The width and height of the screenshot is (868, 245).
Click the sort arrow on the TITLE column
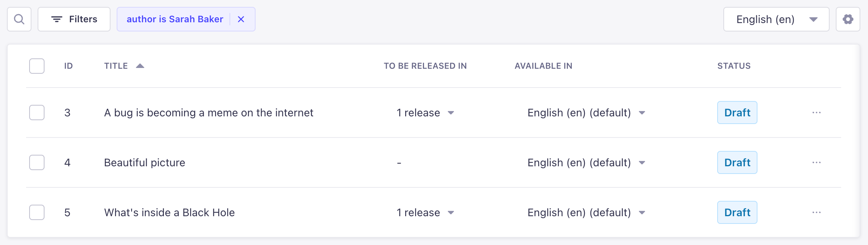[x=140, y=66]
